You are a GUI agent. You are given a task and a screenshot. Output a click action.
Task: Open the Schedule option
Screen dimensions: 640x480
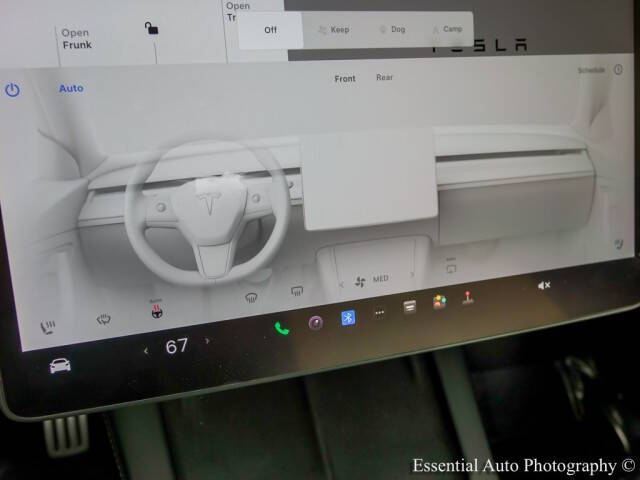[x=591, y=70]
